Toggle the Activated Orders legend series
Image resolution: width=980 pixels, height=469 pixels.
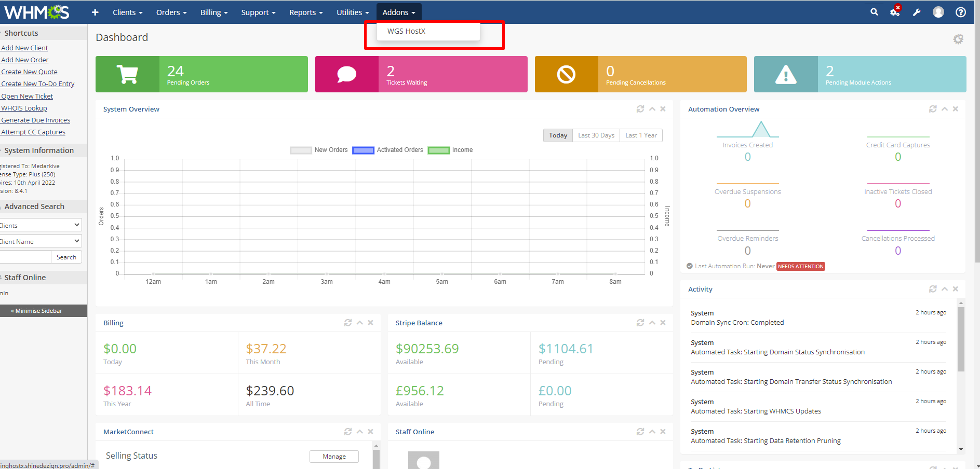(x=388, y=150)
